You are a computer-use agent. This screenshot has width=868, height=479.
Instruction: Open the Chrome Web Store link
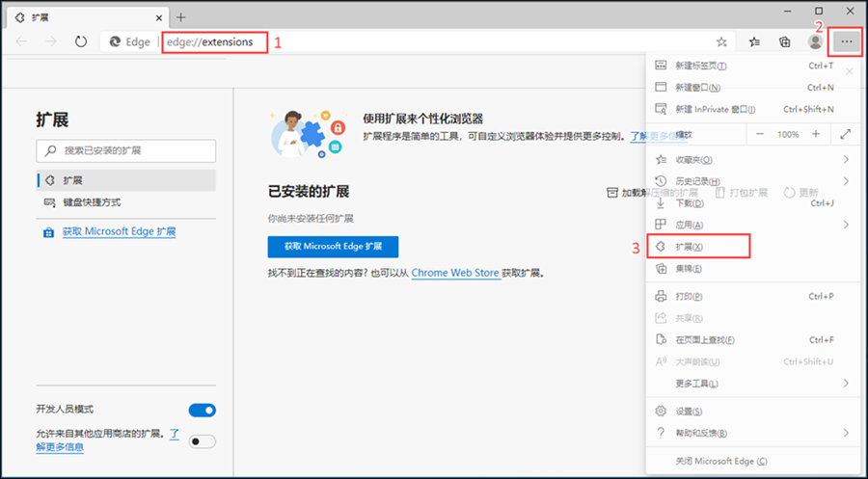tap(455, 274)
